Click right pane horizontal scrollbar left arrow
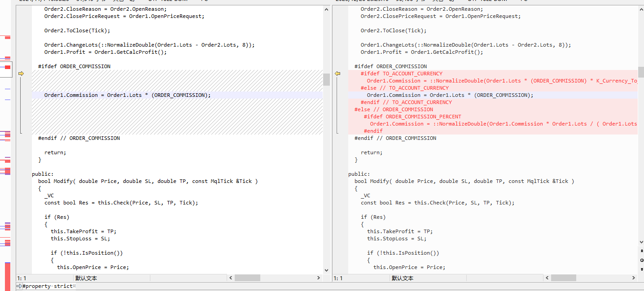The width and height of the screenshot is (644, 291). coord(547,278)
